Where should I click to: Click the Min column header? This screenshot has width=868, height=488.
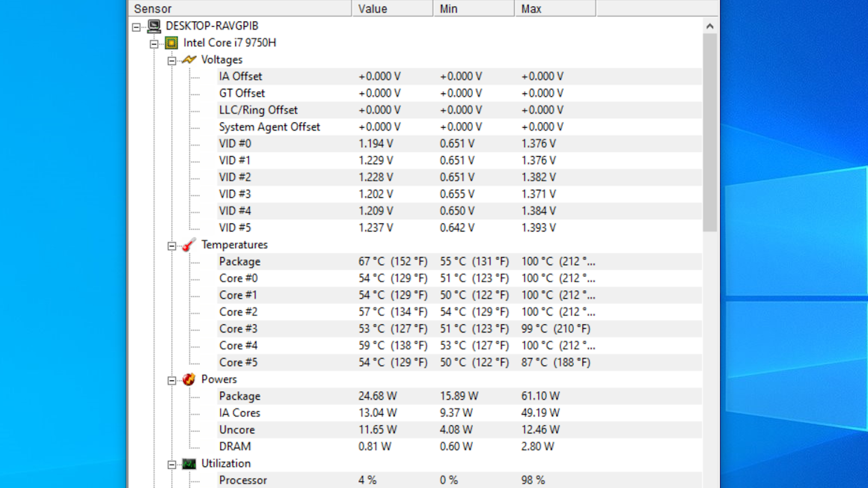(474, 8)
